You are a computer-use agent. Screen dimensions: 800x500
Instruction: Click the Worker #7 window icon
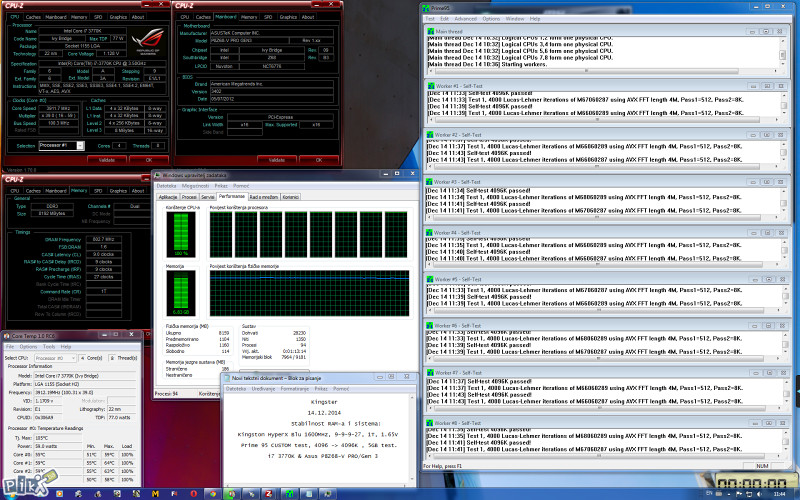430,372
